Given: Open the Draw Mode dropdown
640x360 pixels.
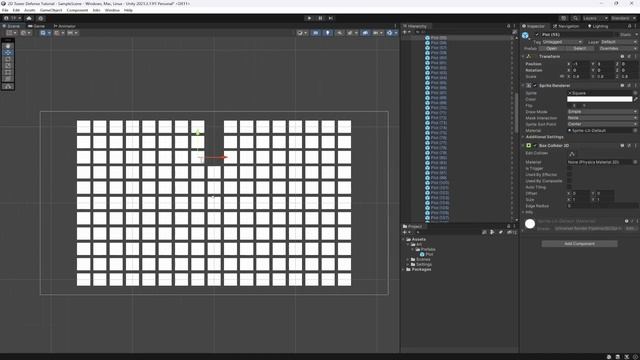Looking at the screenshot, I should click(602, 112).
